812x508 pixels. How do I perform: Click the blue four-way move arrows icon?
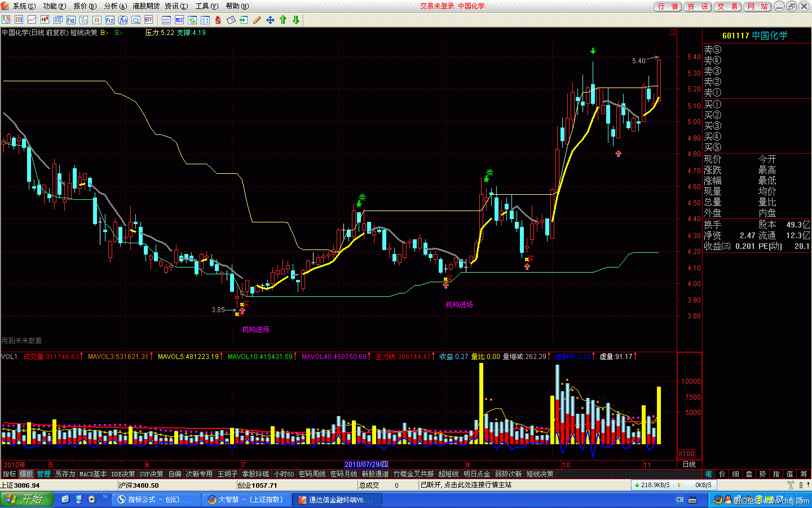pyautogui.click(x=270, y=20)
